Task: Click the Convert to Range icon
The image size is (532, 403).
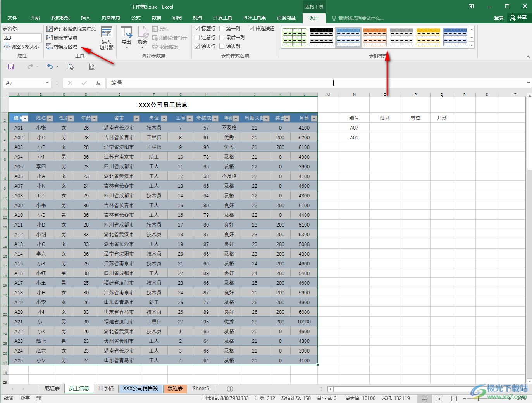Action: (x=50, y=47)
